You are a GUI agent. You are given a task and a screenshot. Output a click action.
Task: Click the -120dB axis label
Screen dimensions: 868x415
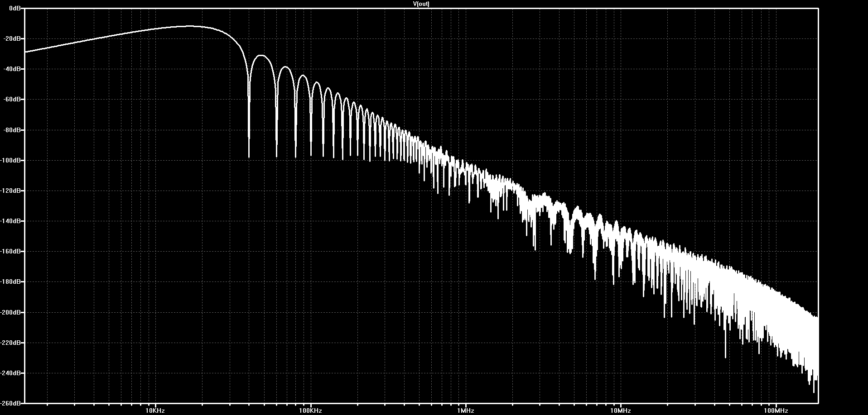coord(11,191)
